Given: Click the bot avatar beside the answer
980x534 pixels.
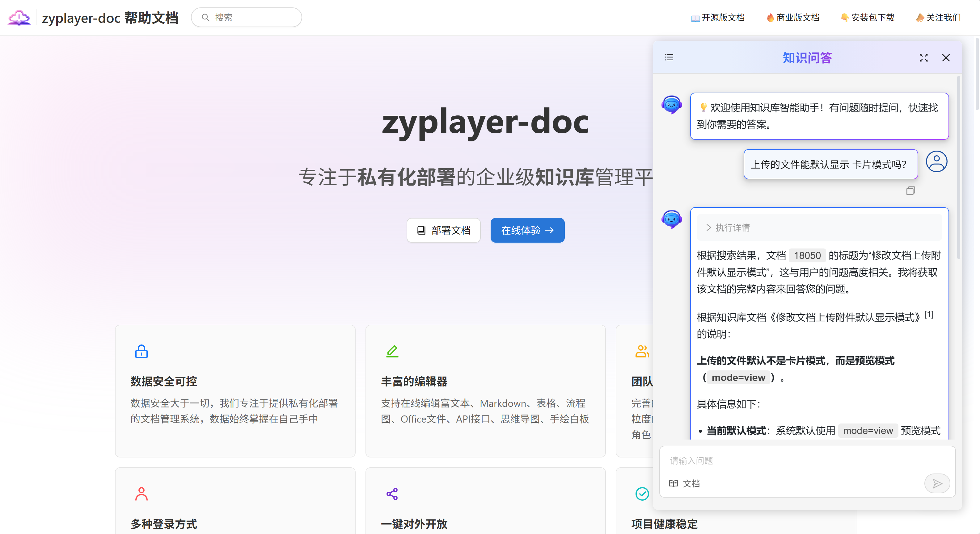Looking at the screenshot, I should point(671,219).
